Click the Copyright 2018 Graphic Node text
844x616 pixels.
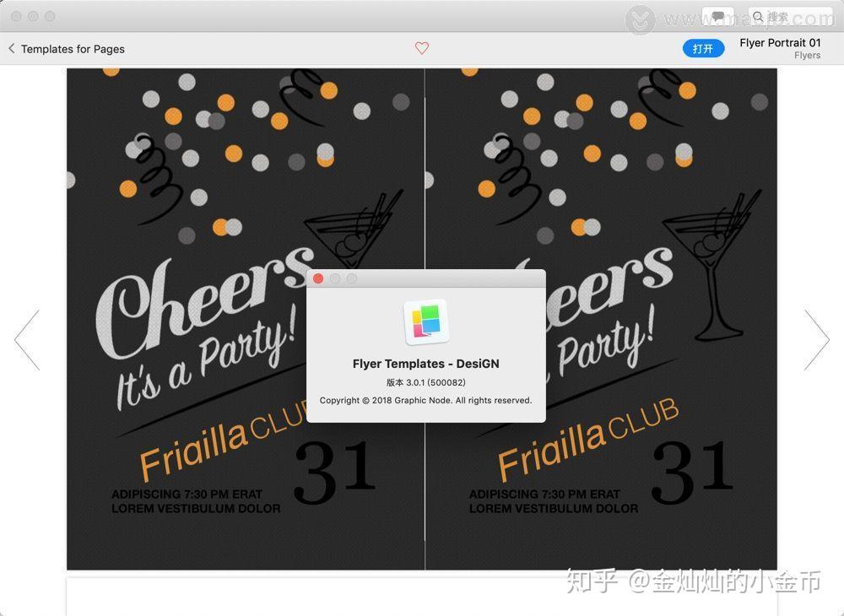425,400
